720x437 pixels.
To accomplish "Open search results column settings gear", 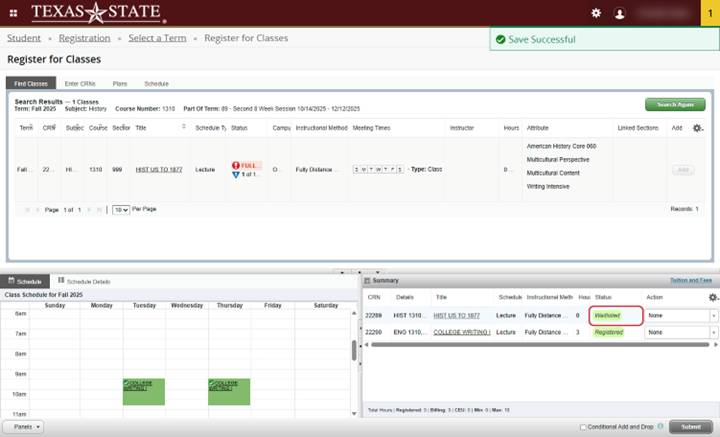I will coord(697,128).
